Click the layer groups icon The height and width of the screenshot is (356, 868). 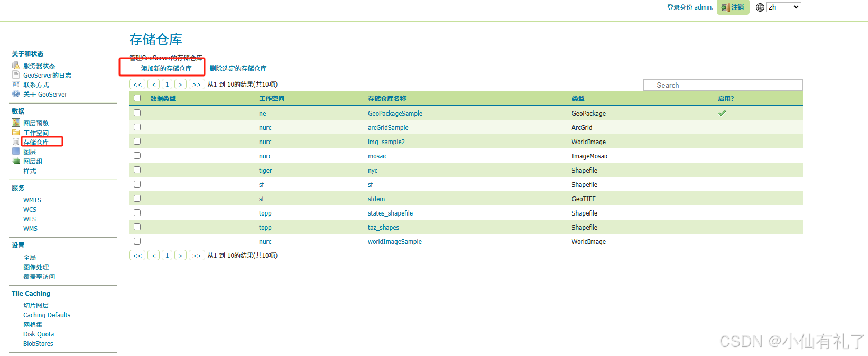pos(16,161)
